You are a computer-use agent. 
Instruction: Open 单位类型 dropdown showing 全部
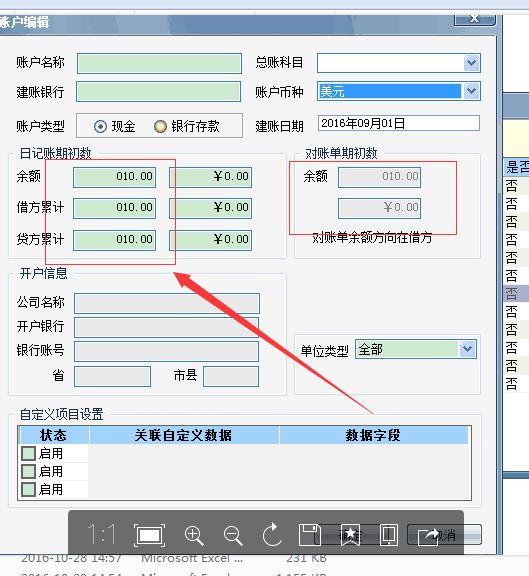[x=467, y=349]
